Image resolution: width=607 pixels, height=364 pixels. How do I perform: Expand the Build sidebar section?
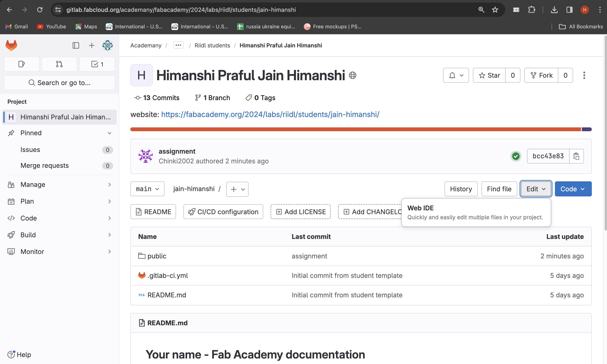tap(59, 235)
